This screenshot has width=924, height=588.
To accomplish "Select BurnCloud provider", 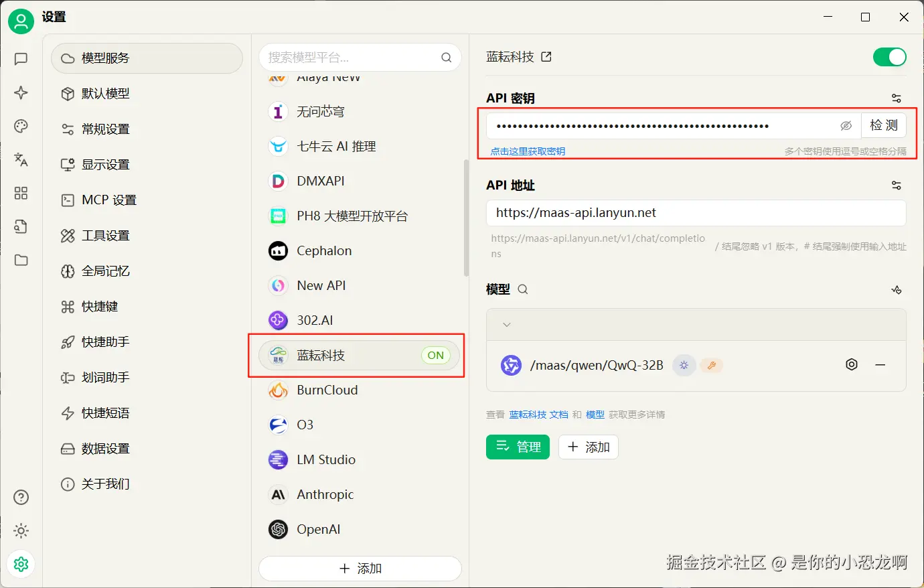I will 360,390.
